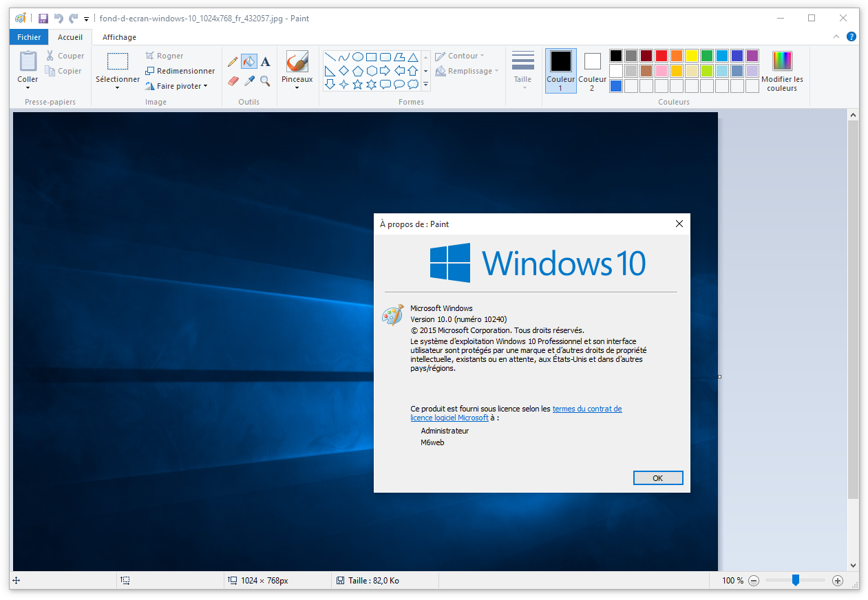868x600 pixels.
Task: Click the Sélectionner rectangle selection icon
Action: click(118, 62)
